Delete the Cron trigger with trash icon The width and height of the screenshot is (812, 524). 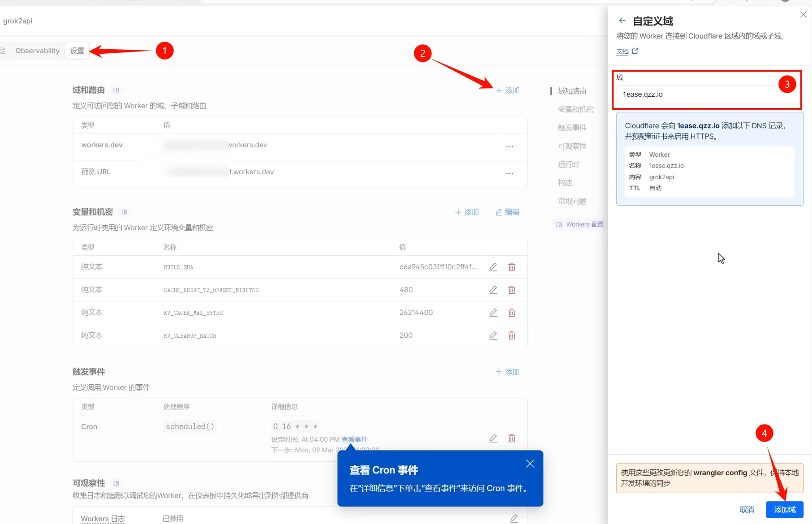pyautogui.click(x=511, y=438)
